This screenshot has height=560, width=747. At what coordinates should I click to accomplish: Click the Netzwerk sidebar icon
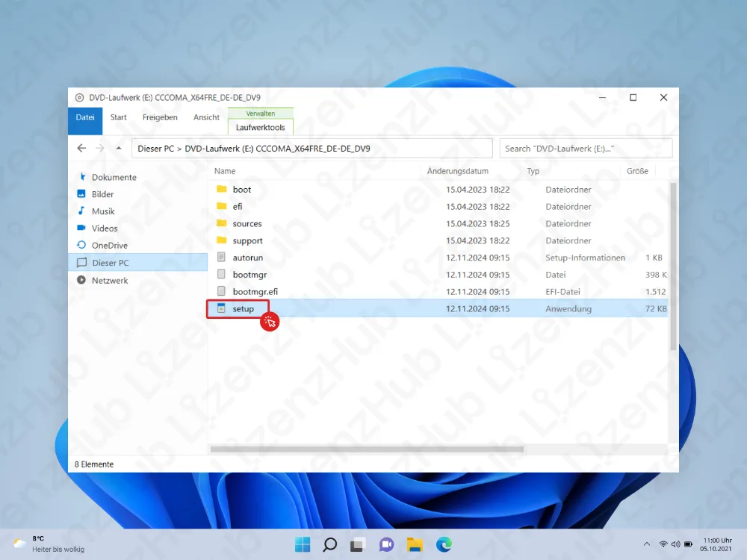click(x=81, y=280)
